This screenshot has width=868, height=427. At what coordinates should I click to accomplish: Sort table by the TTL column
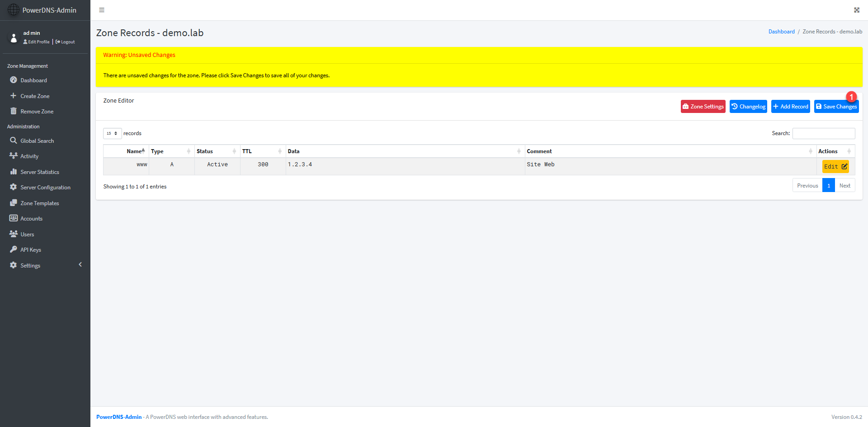(x=262, y=151)
